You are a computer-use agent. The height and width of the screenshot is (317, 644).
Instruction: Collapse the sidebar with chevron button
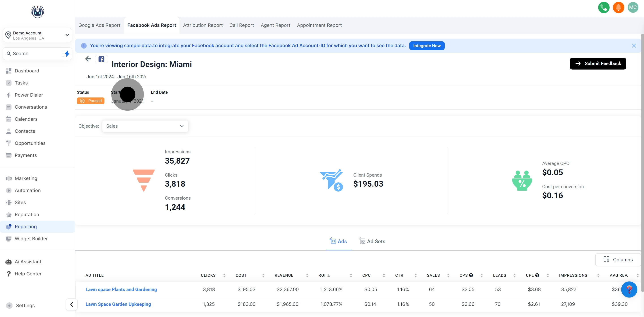pos(72,304)
